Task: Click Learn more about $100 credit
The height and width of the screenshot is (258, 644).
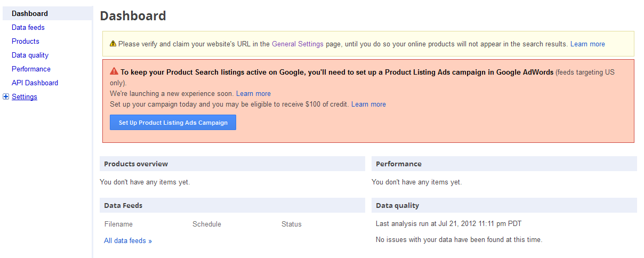Action: click(368, 104)
